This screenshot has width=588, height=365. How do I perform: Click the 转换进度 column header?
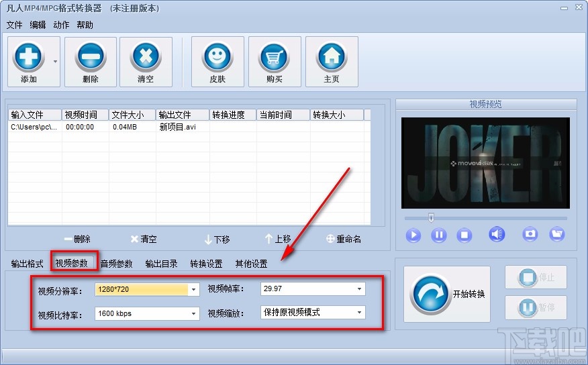coord(233,115)
